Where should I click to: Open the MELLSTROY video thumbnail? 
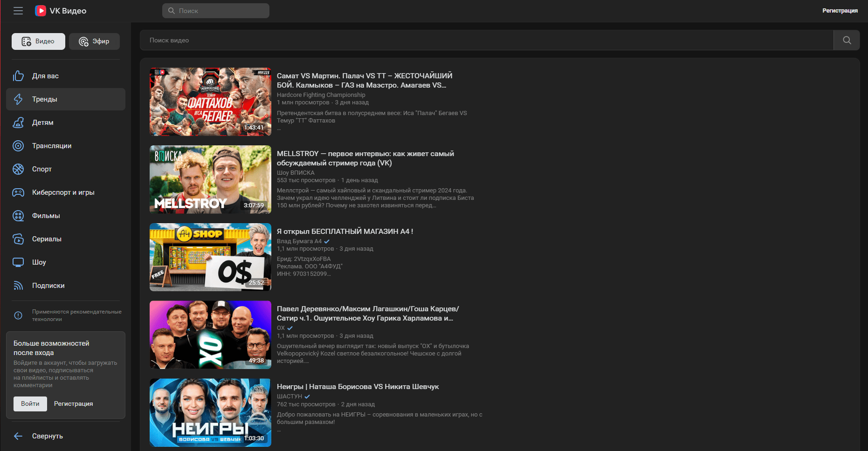210,179
